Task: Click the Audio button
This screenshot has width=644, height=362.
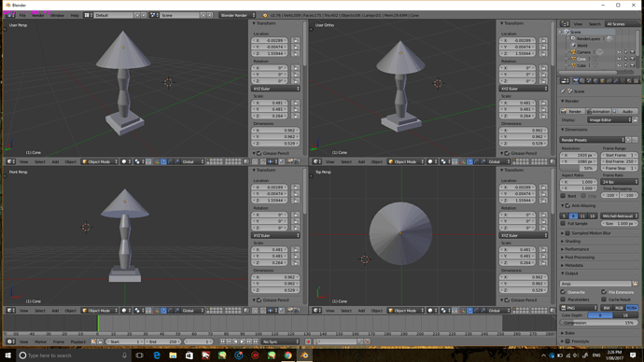Action: point(625,111)
